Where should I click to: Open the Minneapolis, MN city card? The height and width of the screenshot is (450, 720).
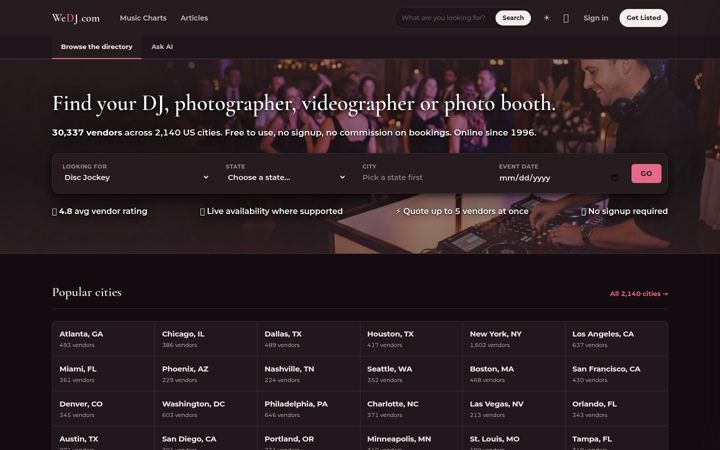click(x=411, y=439)
